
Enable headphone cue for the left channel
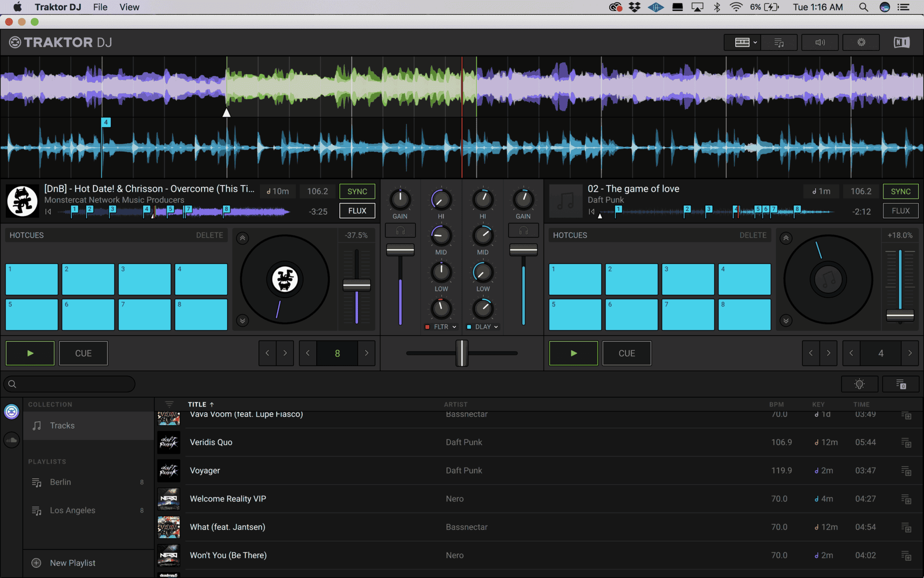400,231
